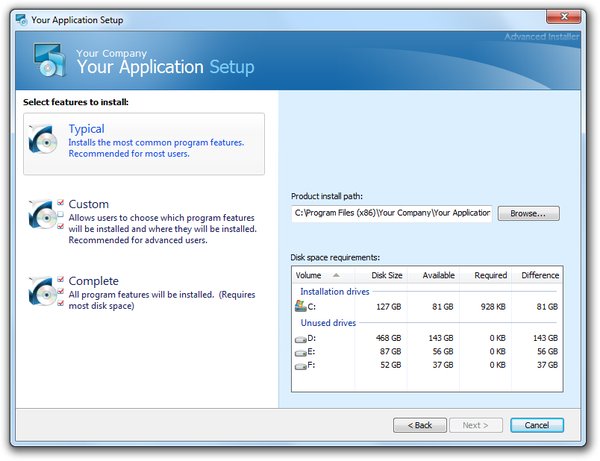Click the 468 GB disk size cell
This screenshot has height=461, width=600.
388,338
